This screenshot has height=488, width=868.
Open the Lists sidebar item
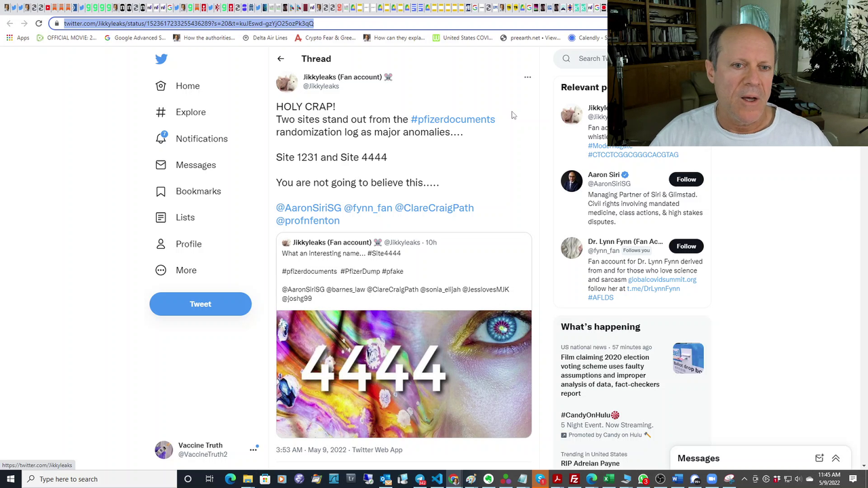coord(184,218)
